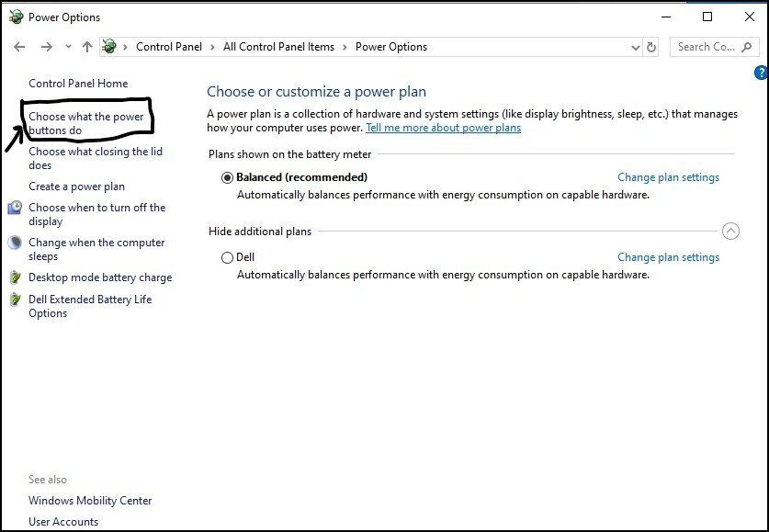Click the display timer icon in sidebar
Image resolution: width=769 pixels, height=532 pixels.
[16, 208]
